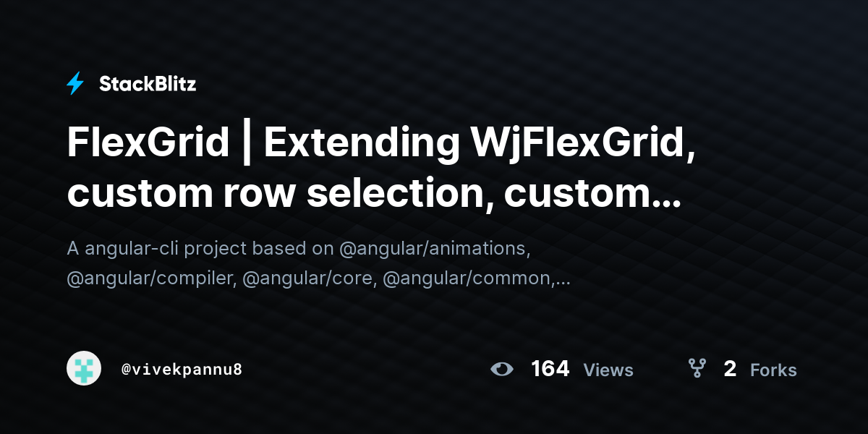This screenshot has width=868, height=434.
Task: Click the angular-cli project description text
Action: [x=318, y=263]
